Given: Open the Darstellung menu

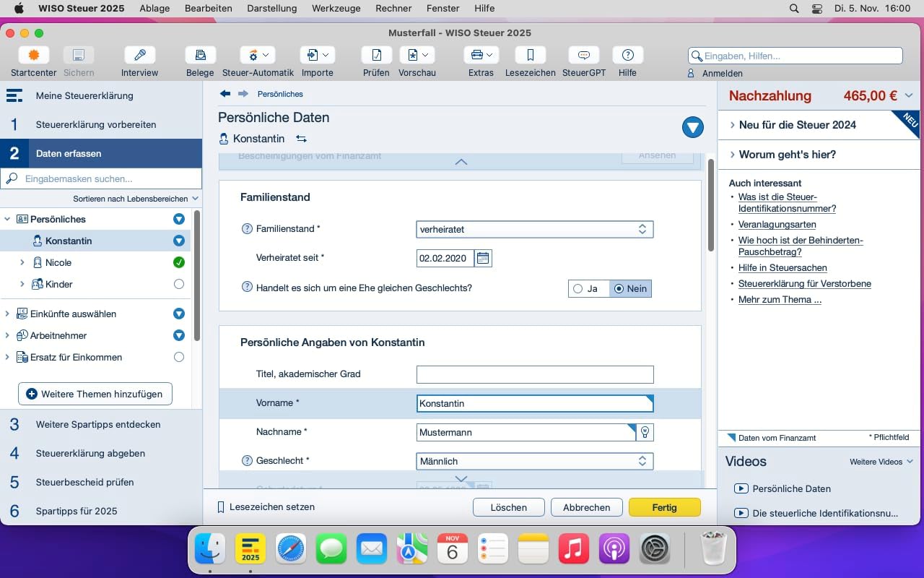Looking at the screenshot, I should pos(272,9).
